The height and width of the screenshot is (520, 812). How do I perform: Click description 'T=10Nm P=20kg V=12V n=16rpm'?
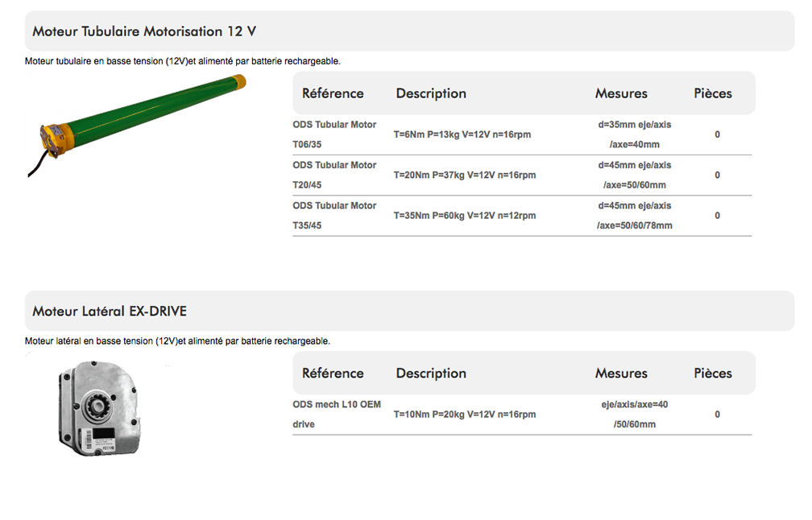[465, 414]
